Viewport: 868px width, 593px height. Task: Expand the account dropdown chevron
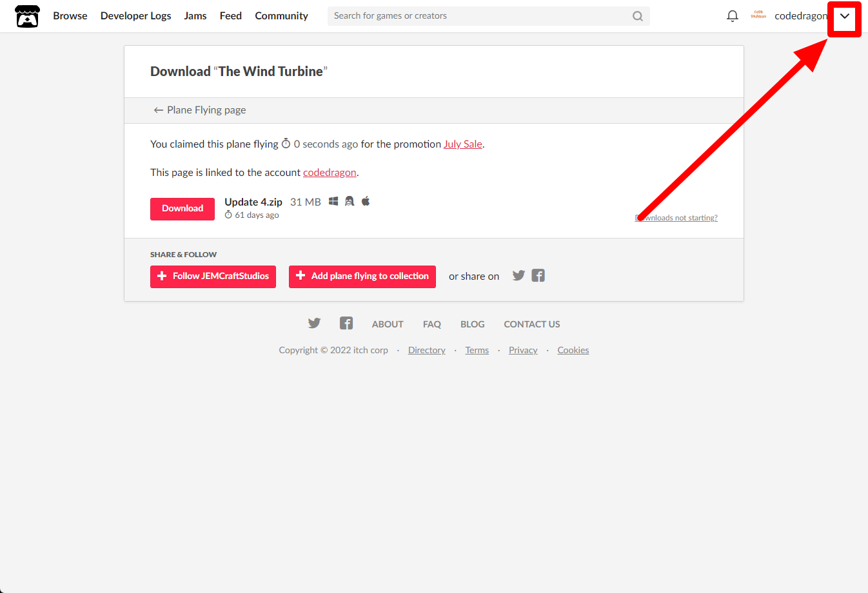844,16
